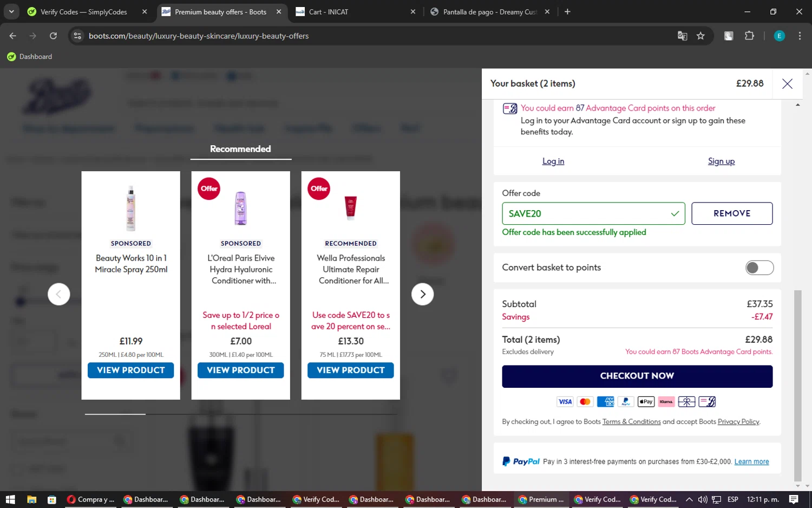The height and width of the screenshot is (508, 812).
Task: Open the browser extensions menu
Action: tap(749, 36)
